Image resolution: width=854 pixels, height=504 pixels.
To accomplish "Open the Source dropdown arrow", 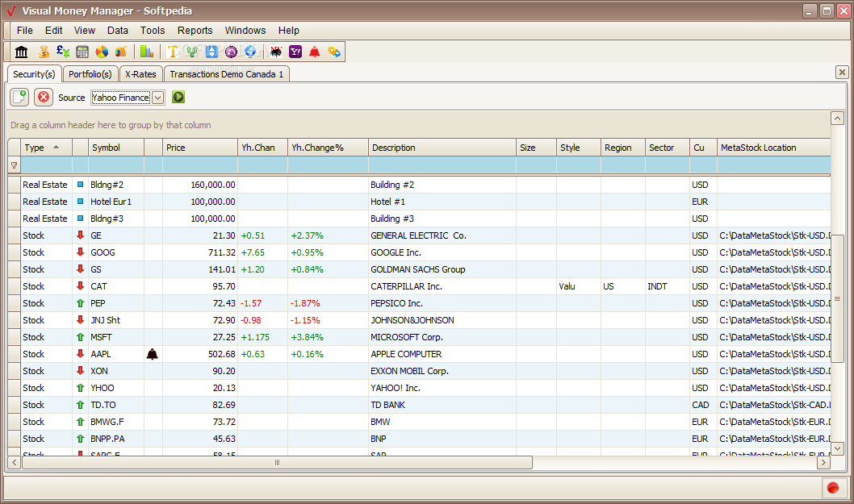I will [x=158, y=98].
